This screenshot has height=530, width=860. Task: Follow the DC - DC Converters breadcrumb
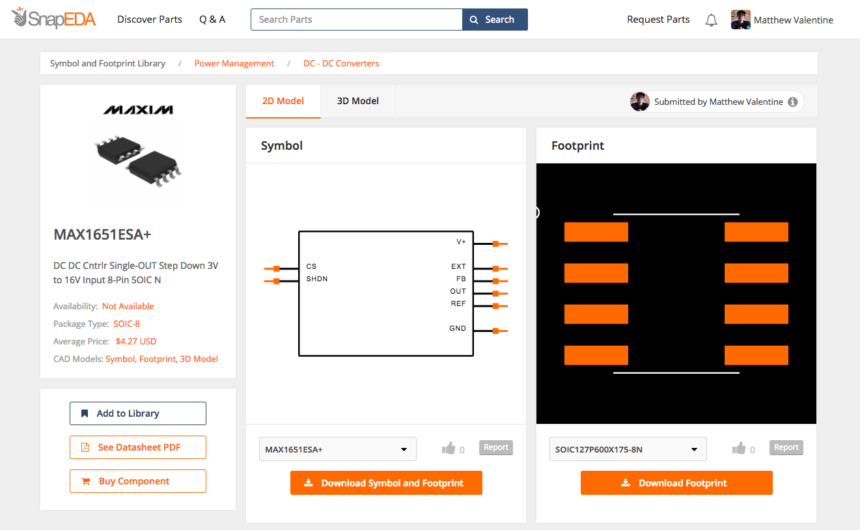[x=341, y=63]
